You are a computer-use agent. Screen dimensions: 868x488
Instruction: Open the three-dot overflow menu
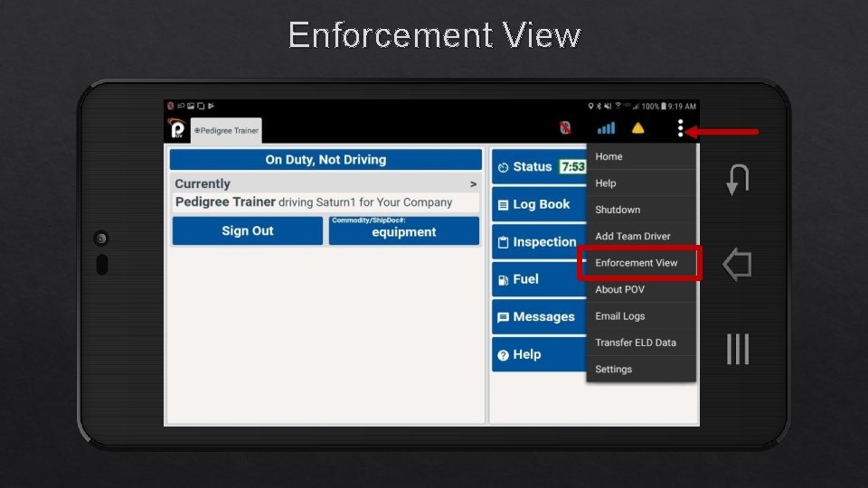point(680,128)
